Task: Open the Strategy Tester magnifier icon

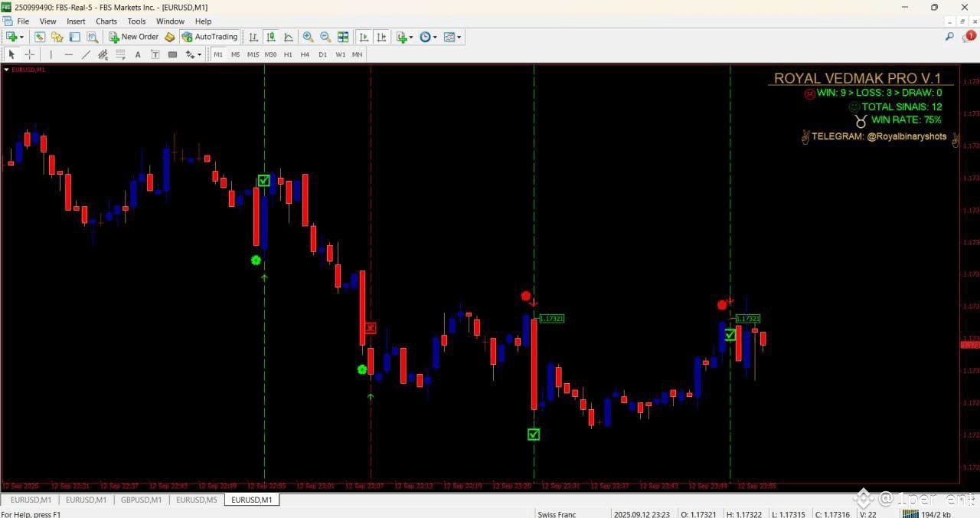Action: coord(92,37)
